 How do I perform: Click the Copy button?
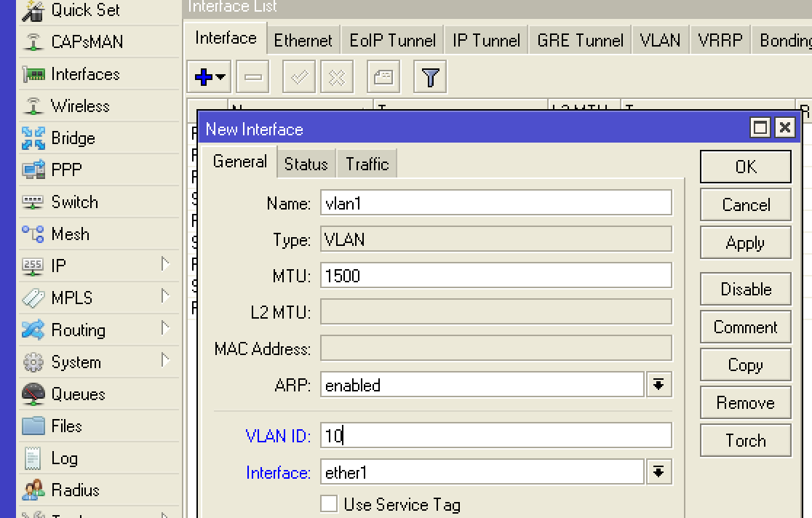746,364
